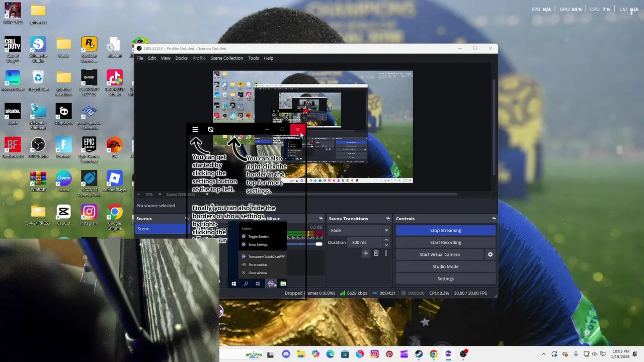Select the Epic Games Launcher desktop icon

89,150
